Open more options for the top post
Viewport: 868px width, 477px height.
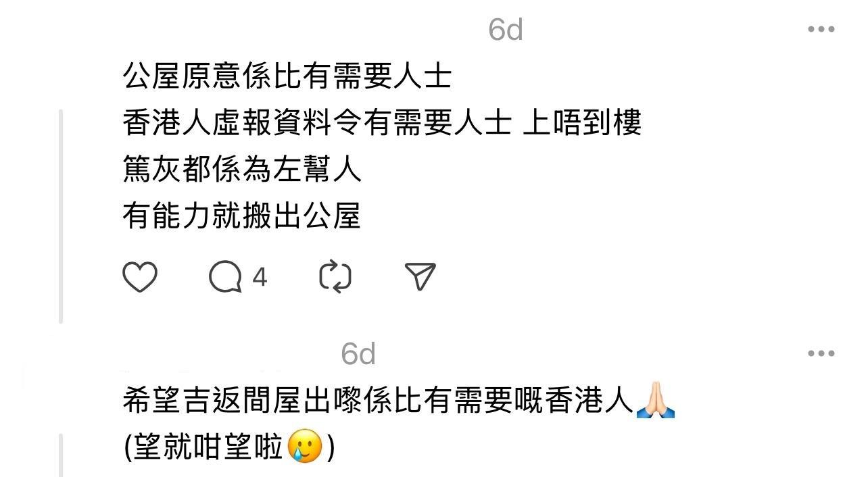(x=821, y=29)
